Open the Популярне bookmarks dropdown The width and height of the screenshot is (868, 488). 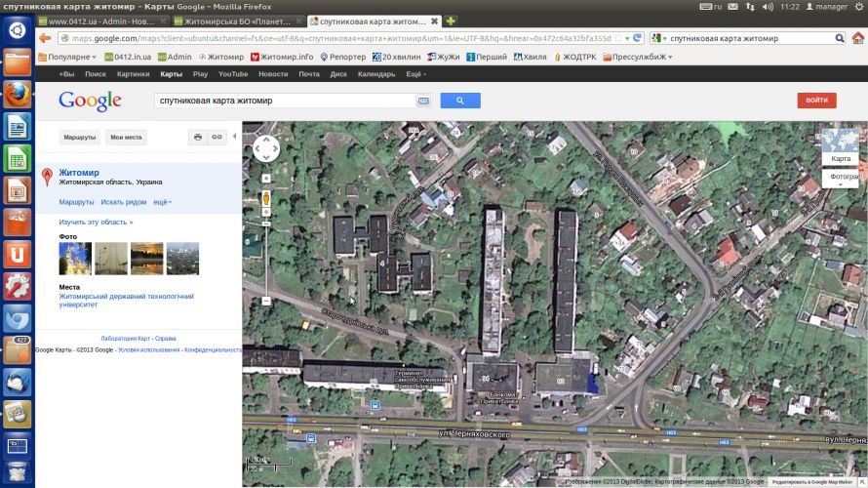(67, 57)
